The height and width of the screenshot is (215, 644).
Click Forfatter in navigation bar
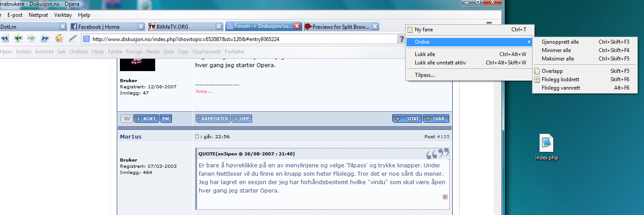click(x=235, y=52)
